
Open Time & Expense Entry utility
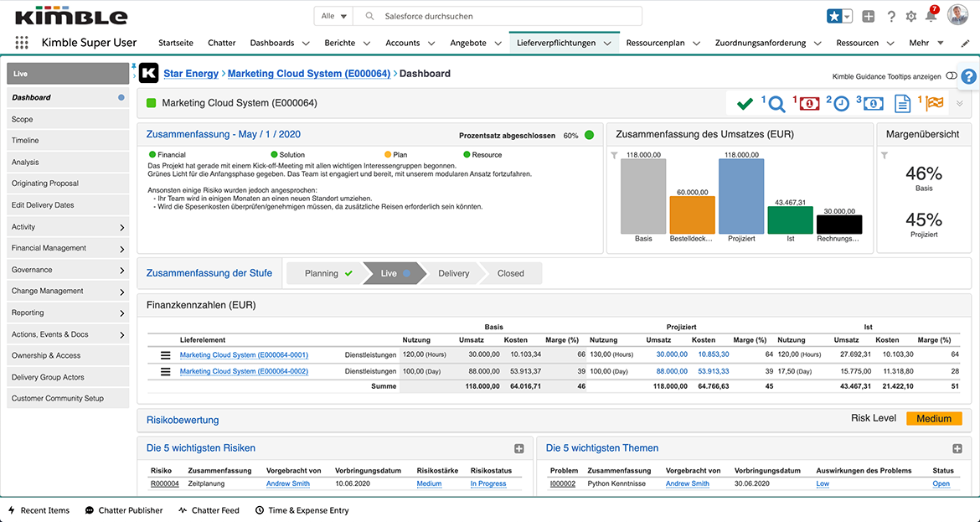pyautogui.click(x=302, y=510)
